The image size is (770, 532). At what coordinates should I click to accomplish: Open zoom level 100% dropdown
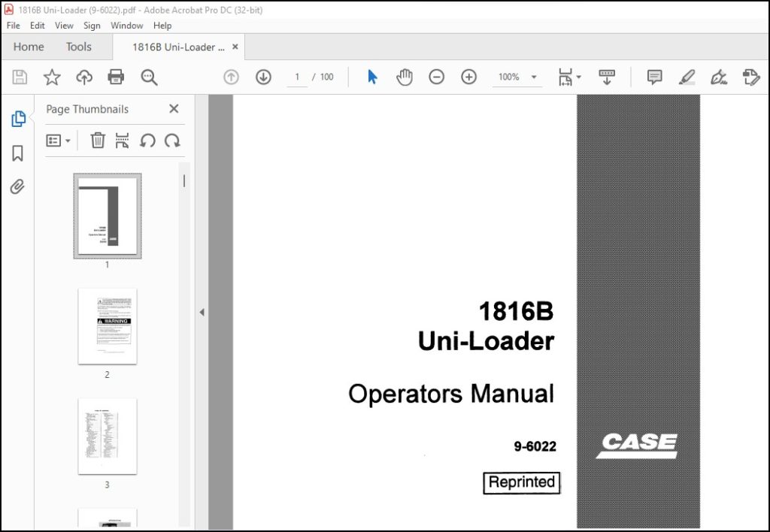517,77
